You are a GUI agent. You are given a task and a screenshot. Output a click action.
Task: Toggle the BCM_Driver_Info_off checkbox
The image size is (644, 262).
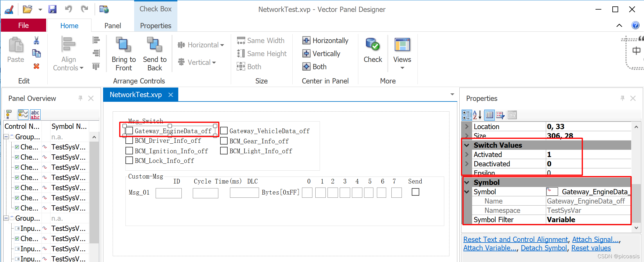click(129, 141)
